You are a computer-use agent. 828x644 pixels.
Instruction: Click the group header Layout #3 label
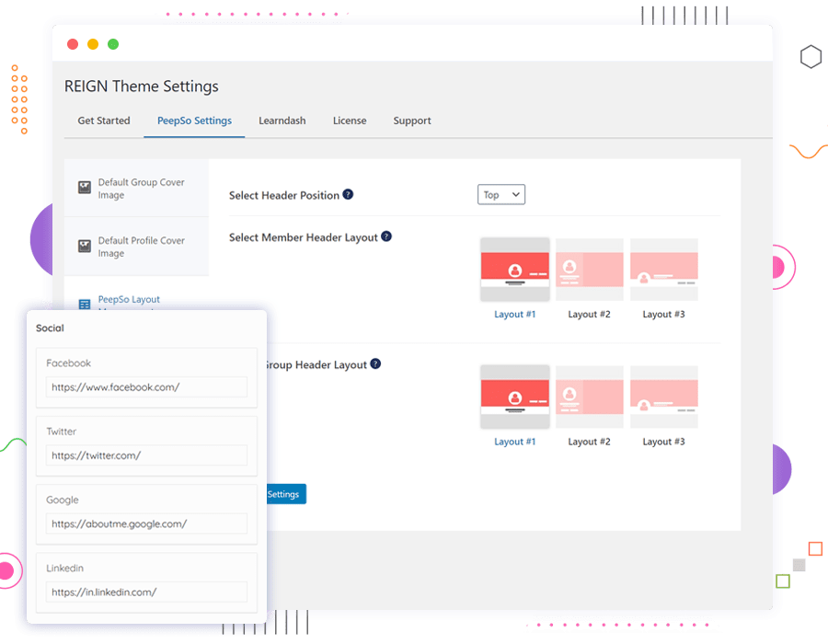point(663,442)
